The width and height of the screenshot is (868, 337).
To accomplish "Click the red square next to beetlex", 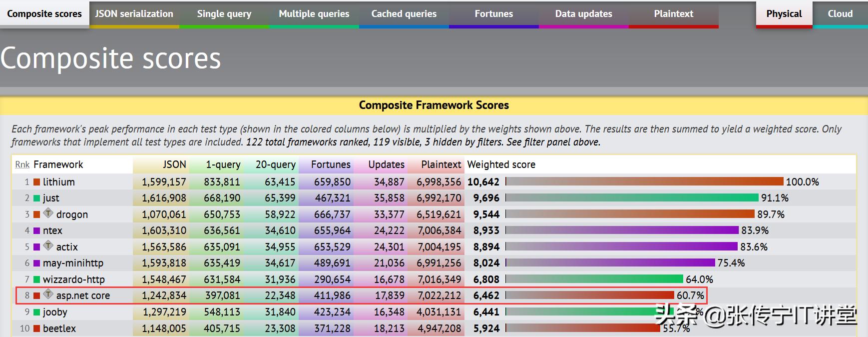I will 36,328.
